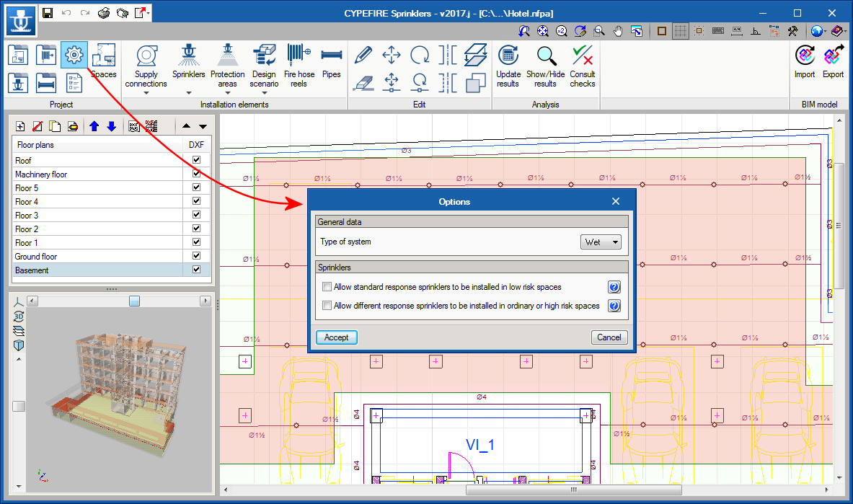Enable different response sprinklers for ordinary/high risk
Viewport: 853px width, 504px height.
coord(327,306)
